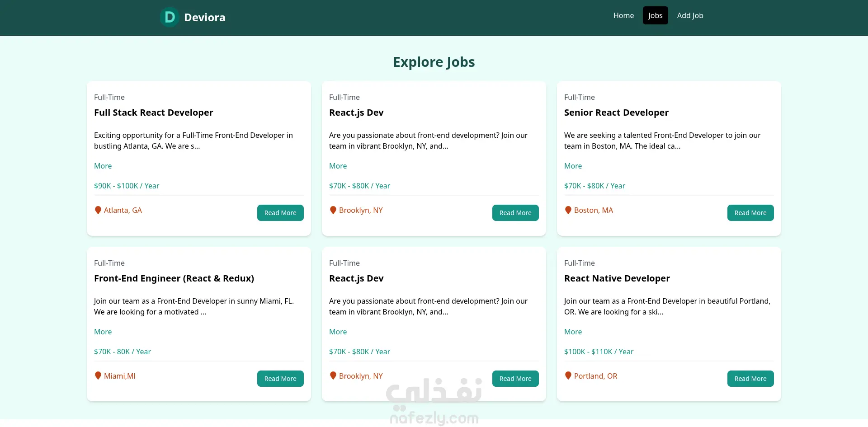868x427 pixels.
Task: Read More about Front-End Engineer (React & Redux)
Action: click(280, 379)
